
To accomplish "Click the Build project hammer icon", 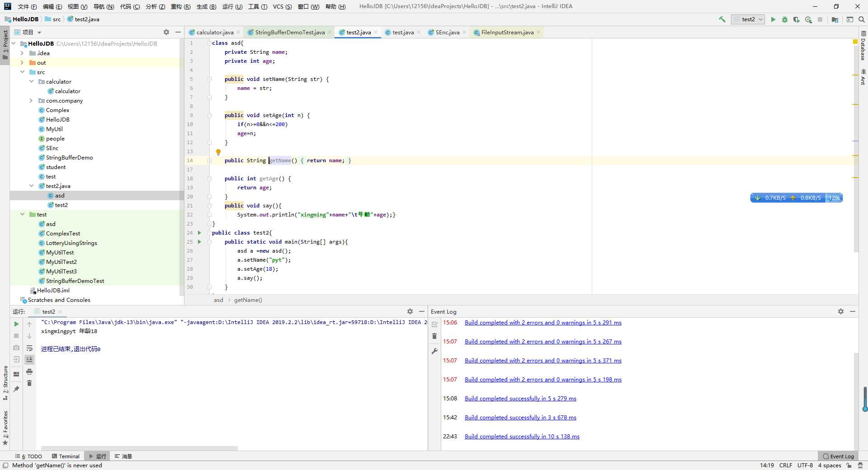I will coord(722,19).
